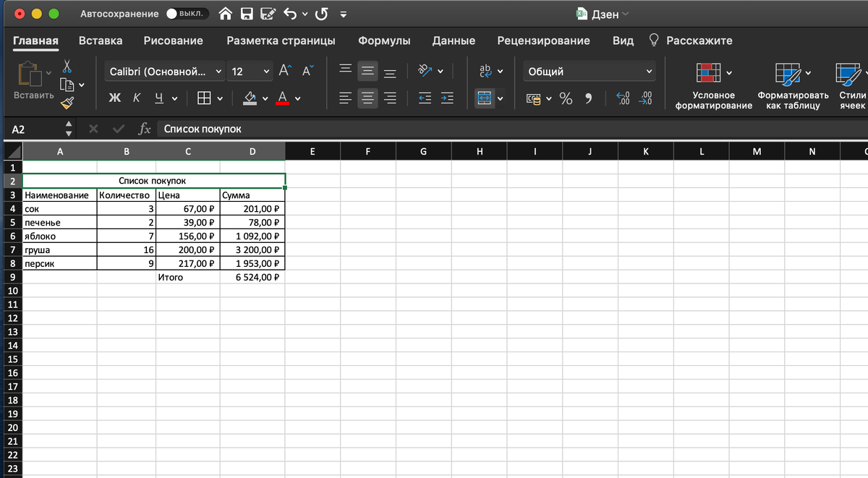Click Conditional Formatting (Условное форматирование) icon
Screen dimensions: 868x478
point(708,72)
